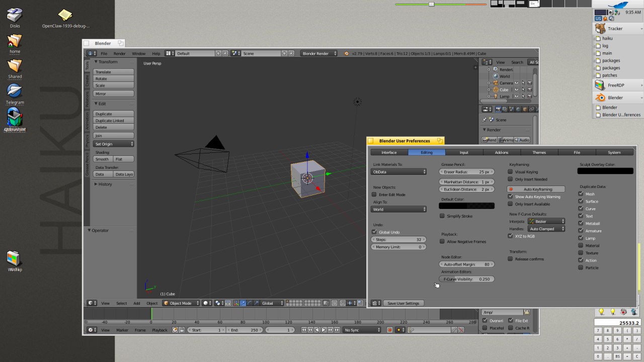Open the World properties tab icon
The image size is (644, 362).
(x=518, y=109)
